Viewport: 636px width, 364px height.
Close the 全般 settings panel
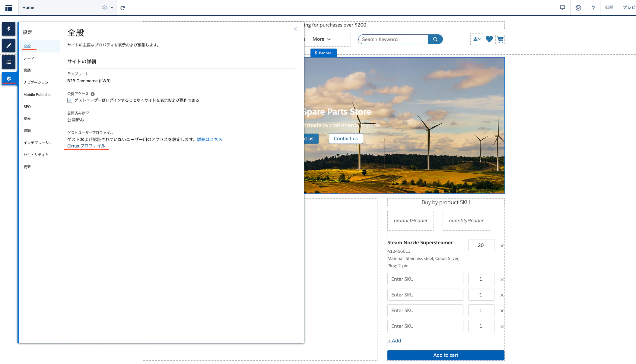coord(295,29)
